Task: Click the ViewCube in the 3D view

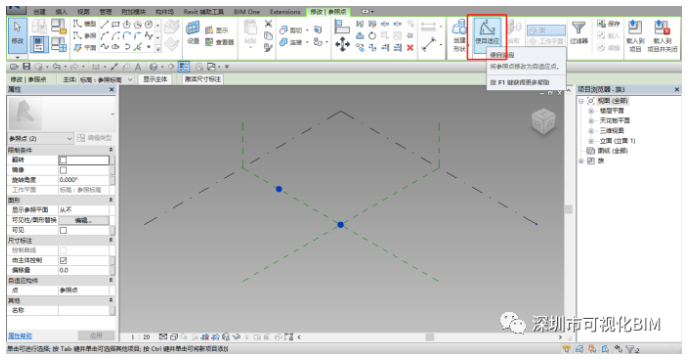Action: (544, 122)
